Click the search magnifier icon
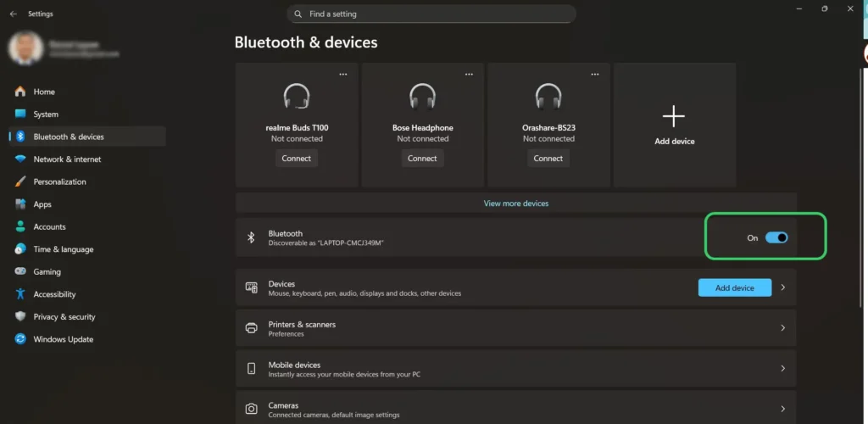The width and height of the screenshot is (868, 424). 298,14
